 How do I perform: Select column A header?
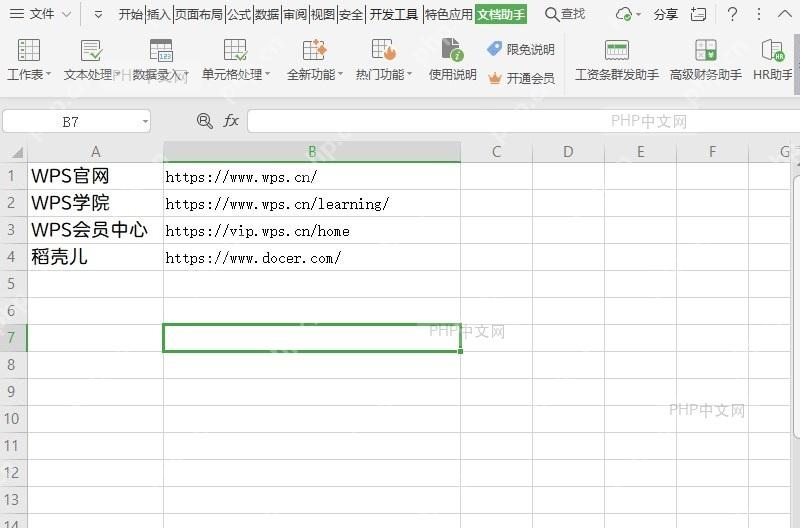(95, 152)
